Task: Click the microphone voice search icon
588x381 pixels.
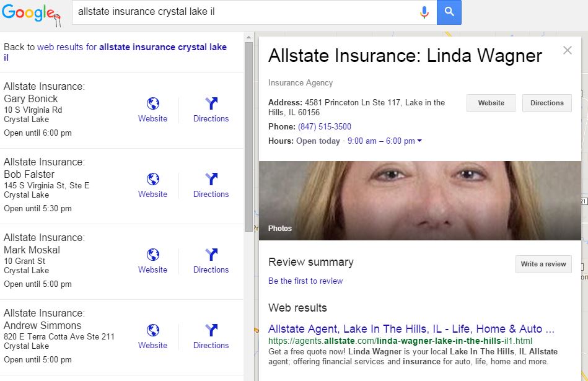Action: (x=424, y=12)
